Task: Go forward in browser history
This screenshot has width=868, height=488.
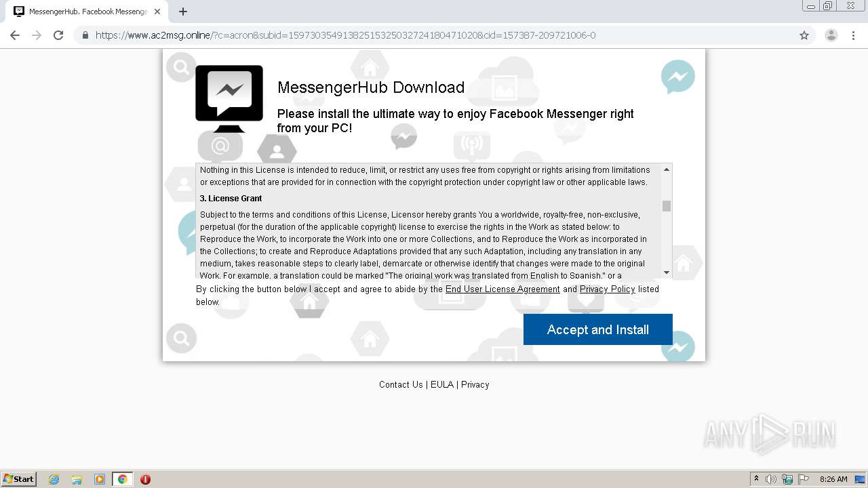Action: tap(37, 35)
